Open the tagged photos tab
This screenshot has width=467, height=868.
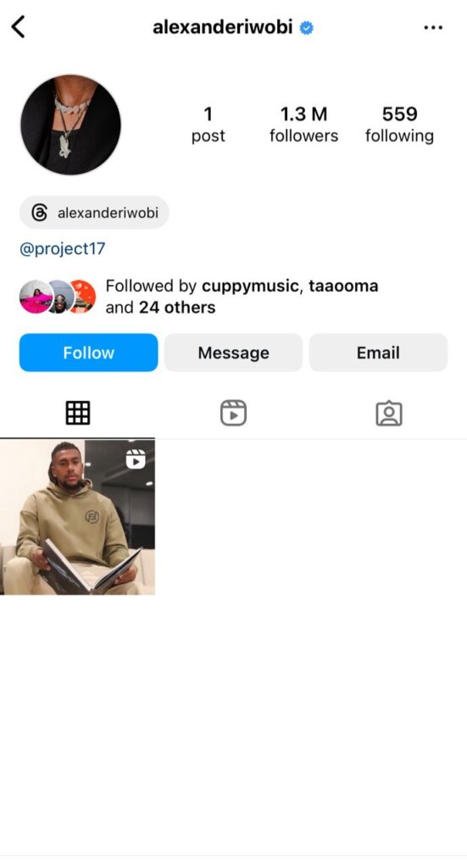tap(389, 413)
